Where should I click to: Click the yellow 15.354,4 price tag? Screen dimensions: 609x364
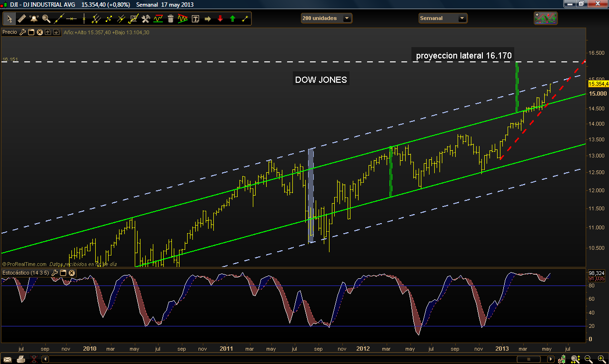point(599,84)
